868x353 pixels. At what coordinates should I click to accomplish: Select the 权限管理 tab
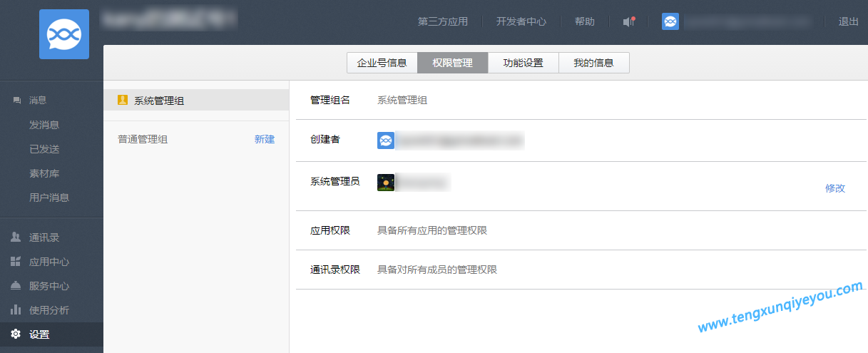[x=452, y=63]
